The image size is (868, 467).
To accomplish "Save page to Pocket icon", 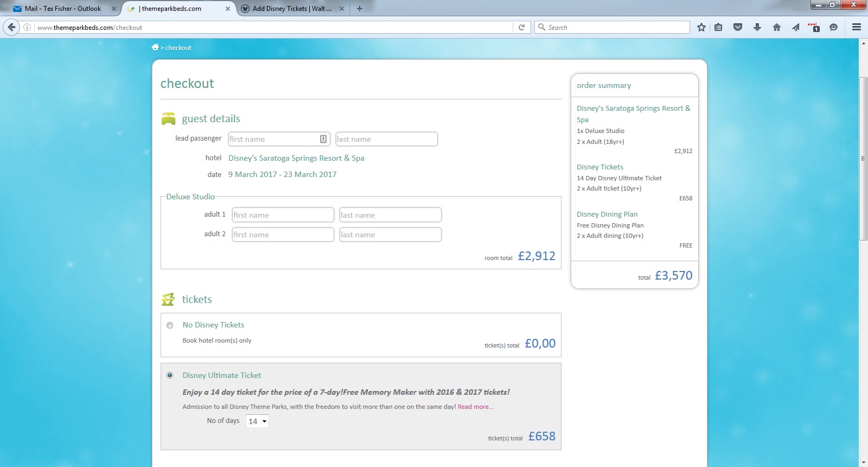I will (738, 27).
